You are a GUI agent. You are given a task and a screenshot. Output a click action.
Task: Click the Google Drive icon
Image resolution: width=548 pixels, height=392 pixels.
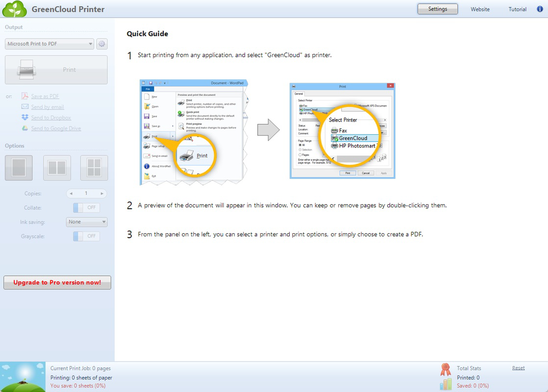[25, 128]
